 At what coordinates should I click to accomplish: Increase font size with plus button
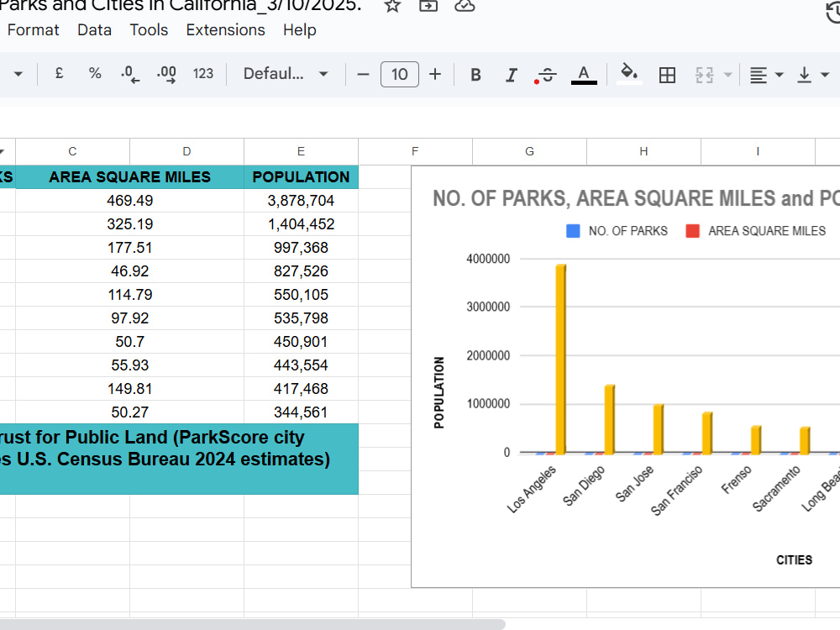click(x=435, y=74)
